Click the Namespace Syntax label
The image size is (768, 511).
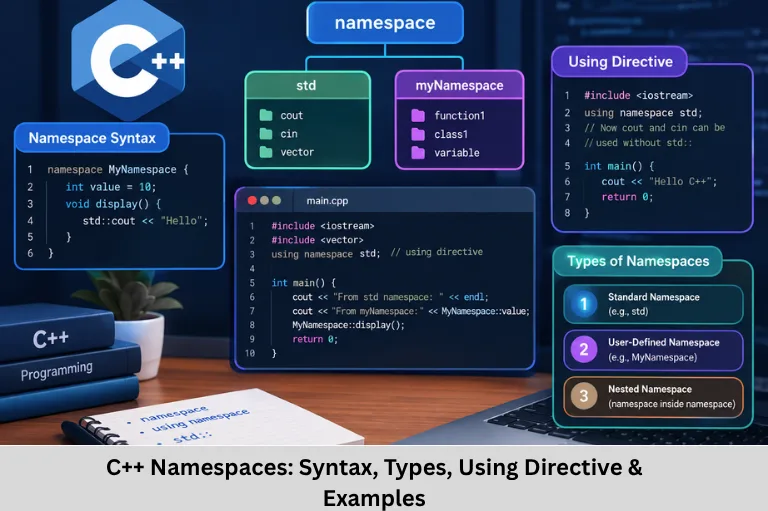(x=92, y=138)
